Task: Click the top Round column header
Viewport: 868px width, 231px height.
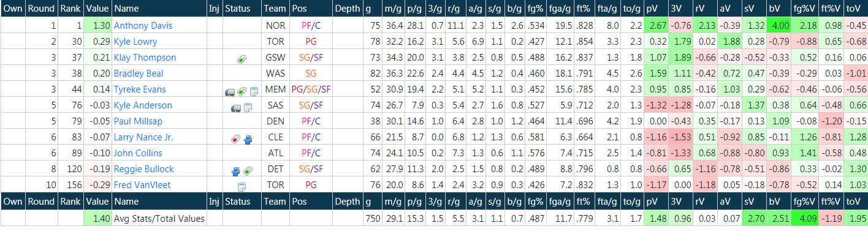Action: coord(42,9)
